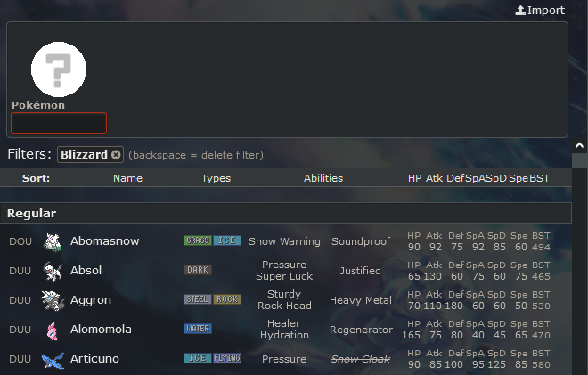Select Alomomola from the list
Image resolution: width=588 pixels, height=375 pixels.
pyautogui.click(x=286, y=330)
